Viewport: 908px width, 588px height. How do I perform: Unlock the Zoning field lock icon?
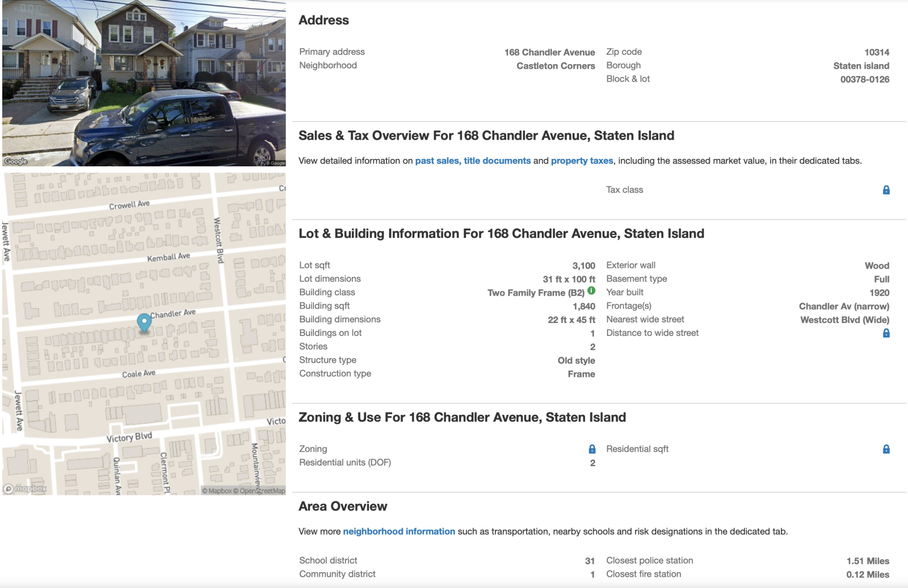click(x=592, y=449)
